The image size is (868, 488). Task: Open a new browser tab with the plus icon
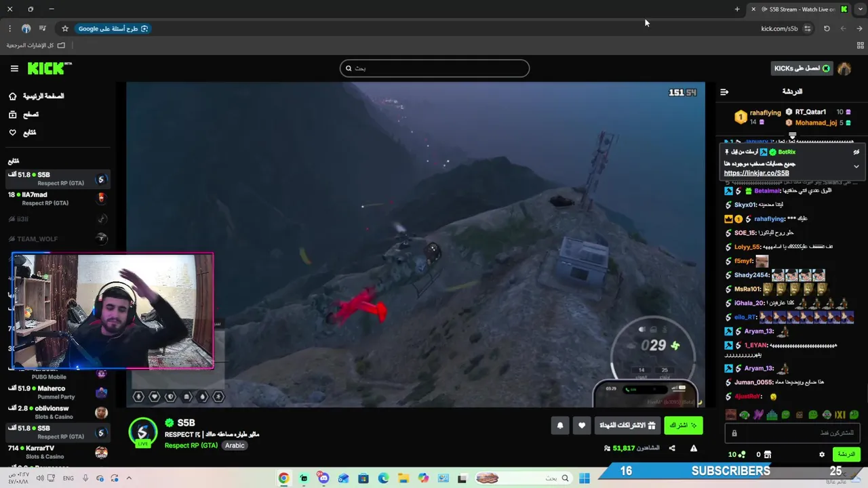pos(737,9)
